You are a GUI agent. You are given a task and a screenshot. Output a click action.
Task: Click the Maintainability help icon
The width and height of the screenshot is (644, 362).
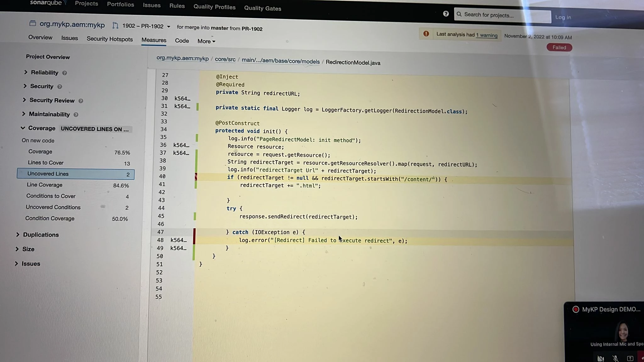click(76, 115)
